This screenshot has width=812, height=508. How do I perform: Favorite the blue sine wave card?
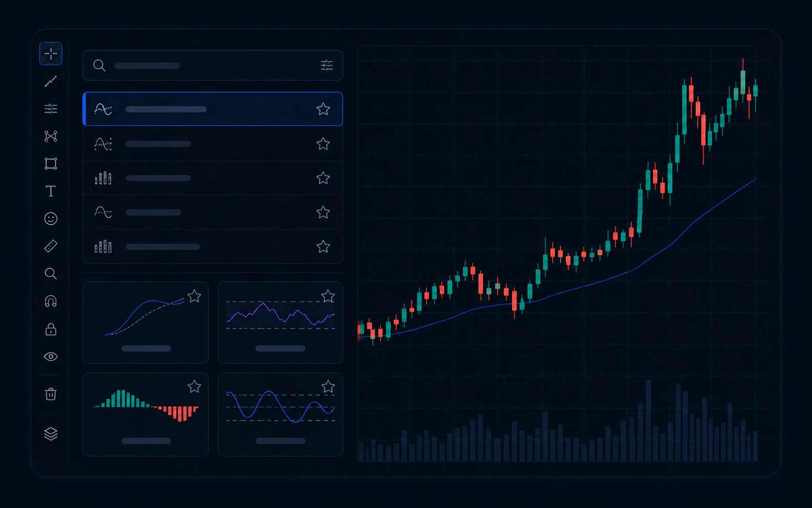328,387
